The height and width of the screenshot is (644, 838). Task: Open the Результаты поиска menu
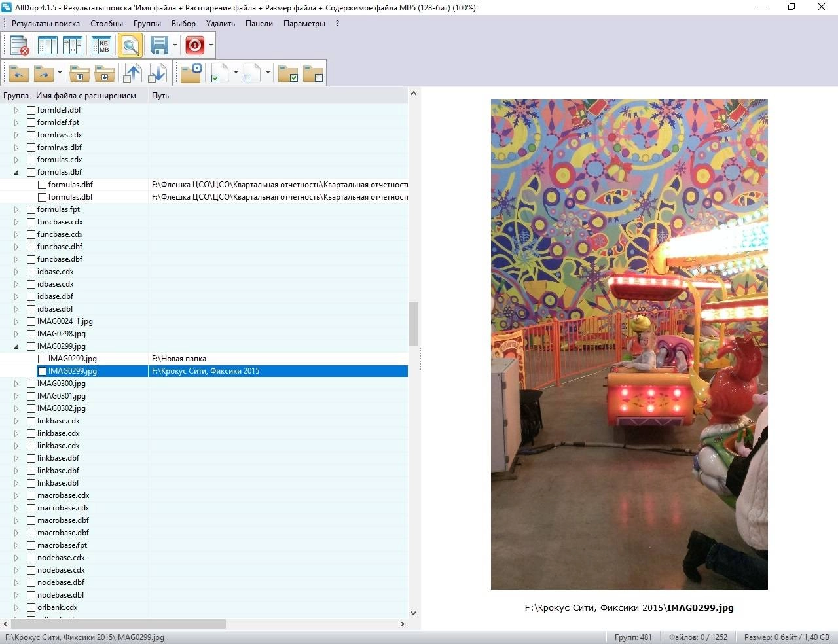[x=46, y=24]
